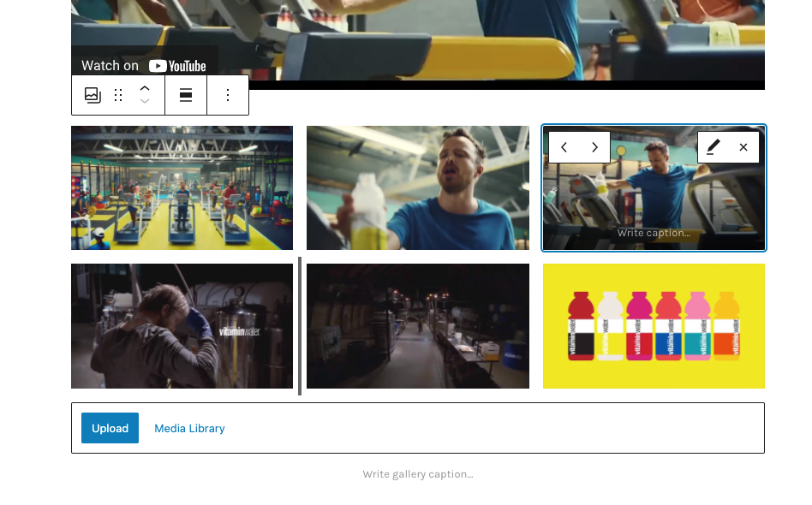Click the Gallery block type icon
This screenshot has height=505, width=812.
[93, 95]
